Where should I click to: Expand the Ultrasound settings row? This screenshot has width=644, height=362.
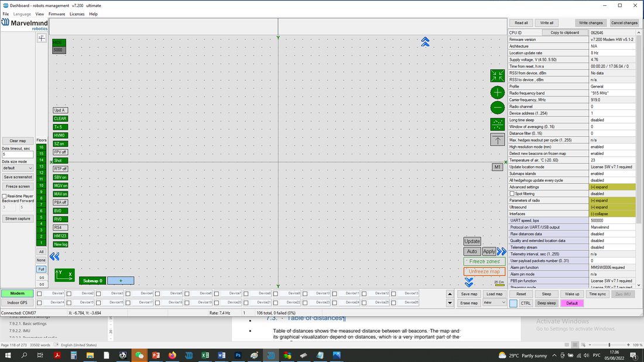(x=612, y=207)
